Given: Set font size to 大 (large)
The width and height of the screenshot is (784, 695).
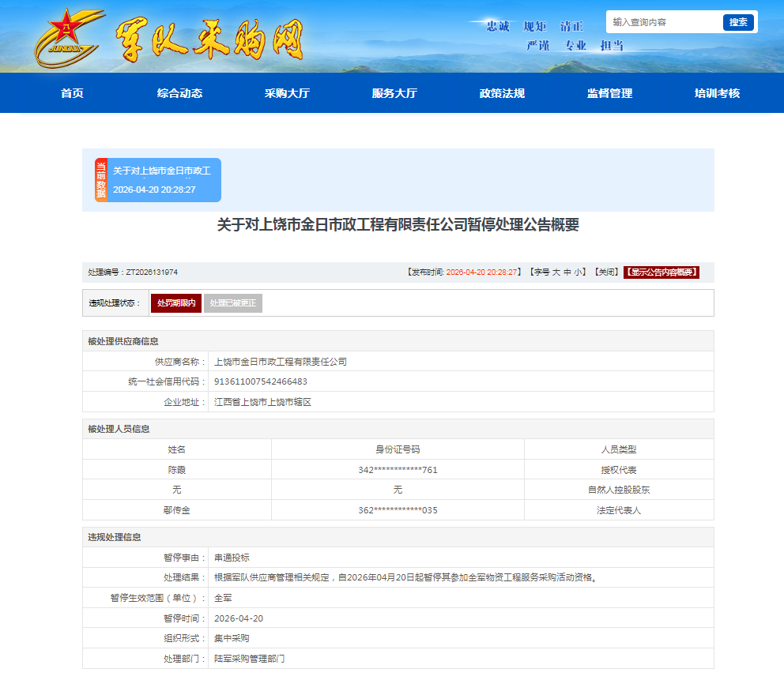Looking at the screenshot, I should click(x=556, y=272).
